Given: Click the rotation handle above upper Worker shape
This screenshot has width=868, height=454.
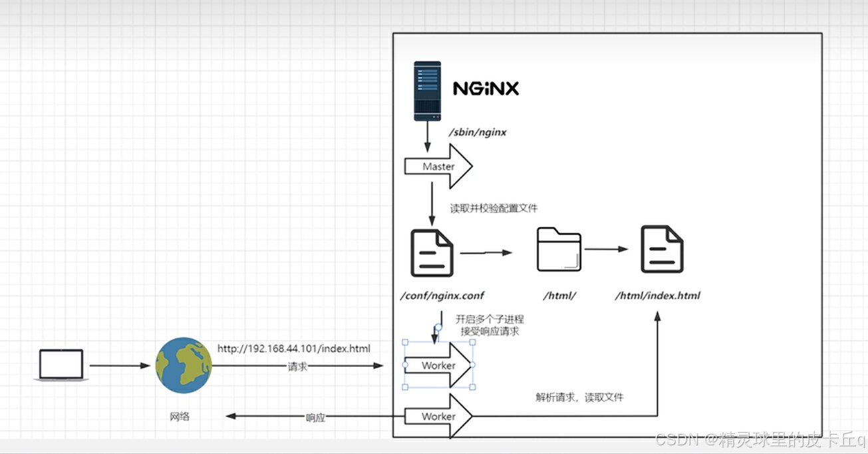Looking at the screenshot, I should click(438, 328).
